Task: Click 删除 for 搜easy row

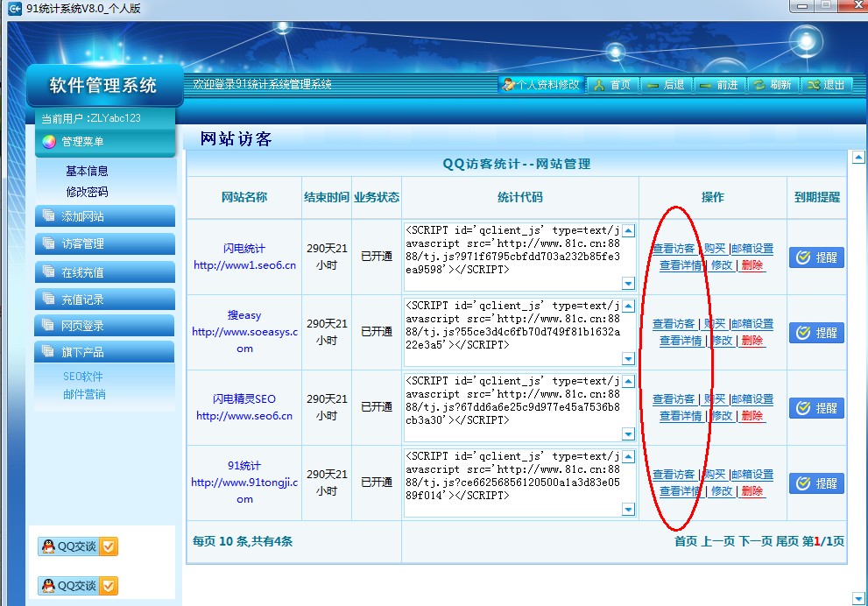Action: pyautogui.click(x=752, y=341)
